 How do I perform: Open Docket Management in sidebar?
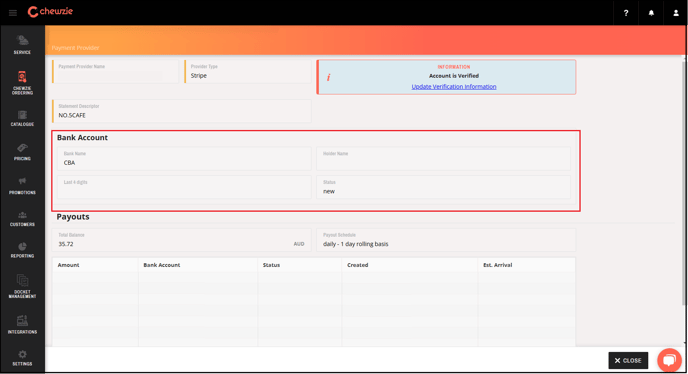(x=22, y=286)
